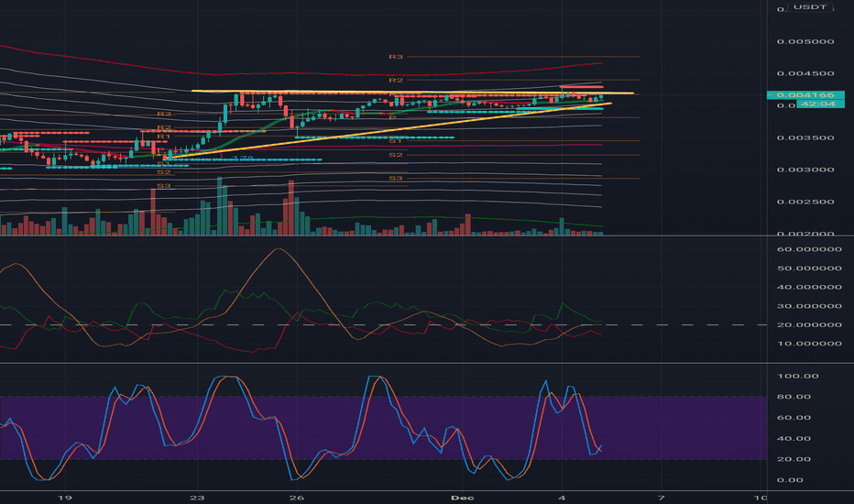Select the yellow horizontal resistance line
This screenshot has height=504, width=854.
pyautogui.click(x=412, y=92)
